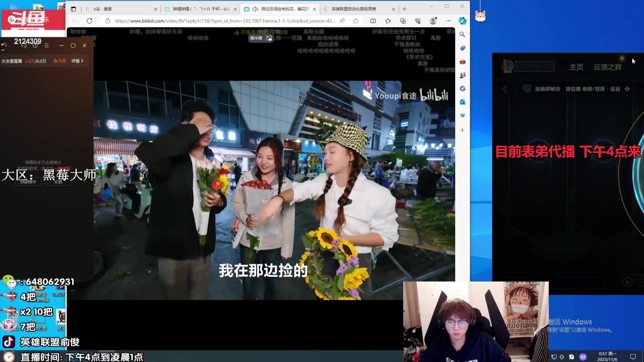The width and height of the screenshot is (644, 362).
Task: Click the playing Bilibili video frame
Action: [x=274, y=190]
